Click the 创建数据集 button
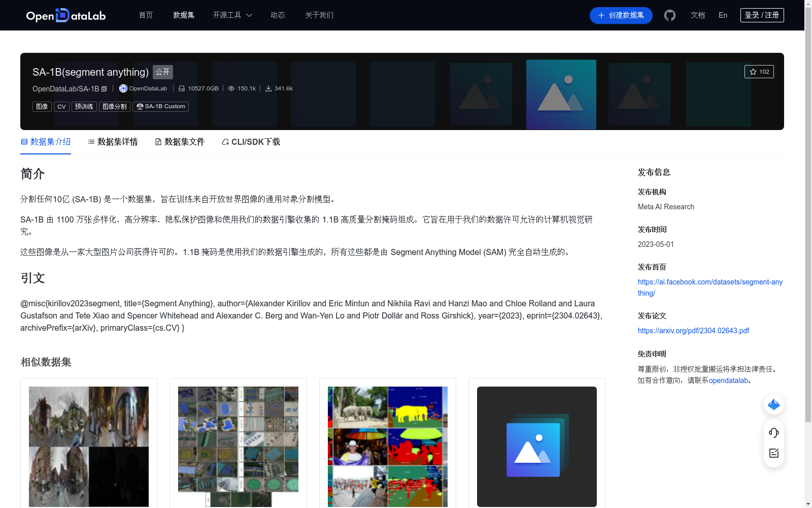The image size is (812, 508). pos(621,15)
